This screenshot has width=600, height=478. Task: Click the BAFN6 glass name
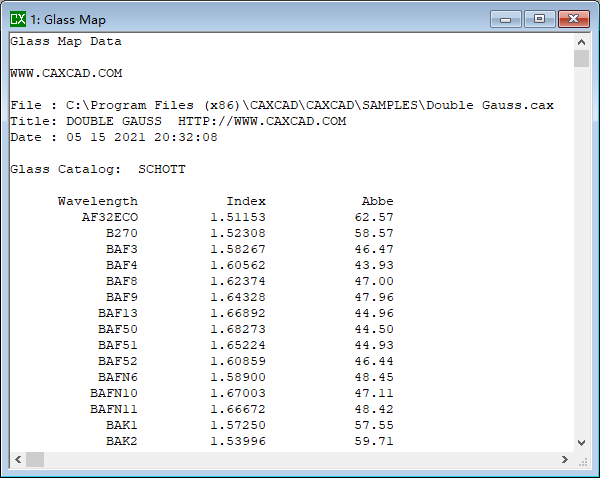click(118, 377)
